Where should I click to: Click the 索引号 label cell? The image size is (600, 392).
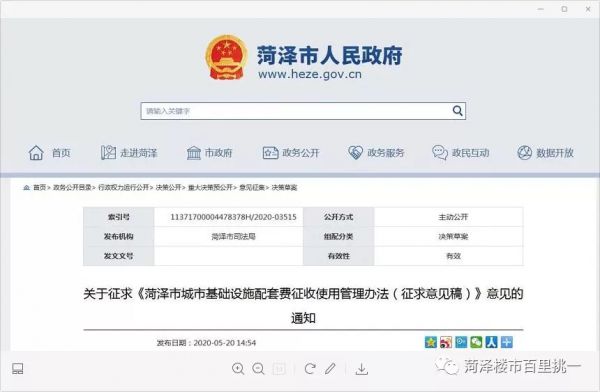coord(119,217)
